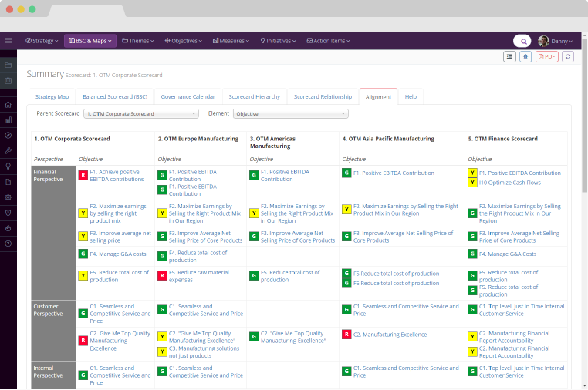Expand the Element Objective dropdown
The width and height of the screenshot is (588, 390).
290,113
